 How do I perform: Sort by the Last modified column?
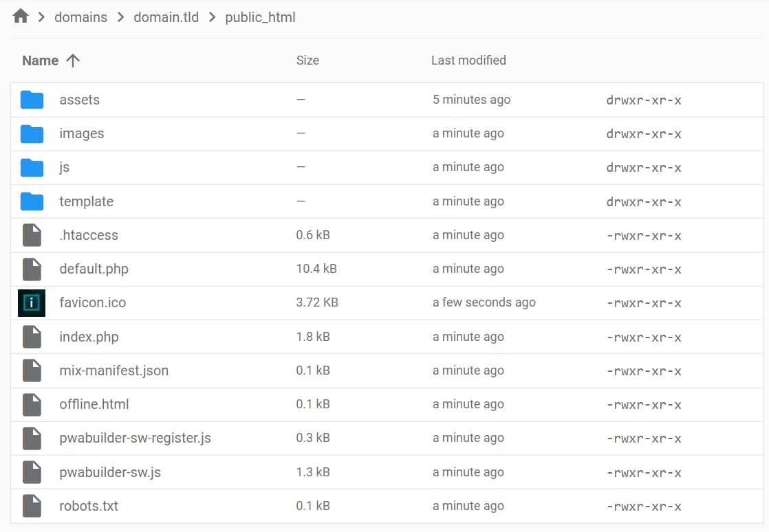pyautogui.click(x=468, y=60)
